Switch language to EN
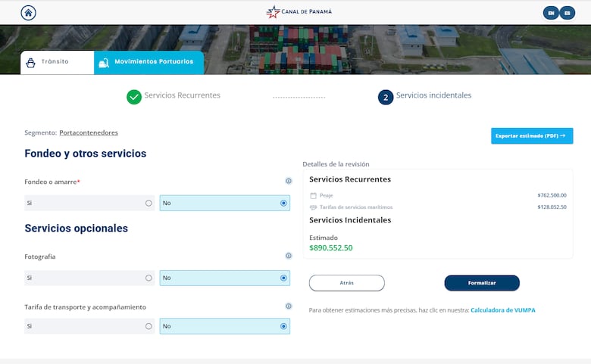Viewport: 591px width, 364px height. click(551, 13)
